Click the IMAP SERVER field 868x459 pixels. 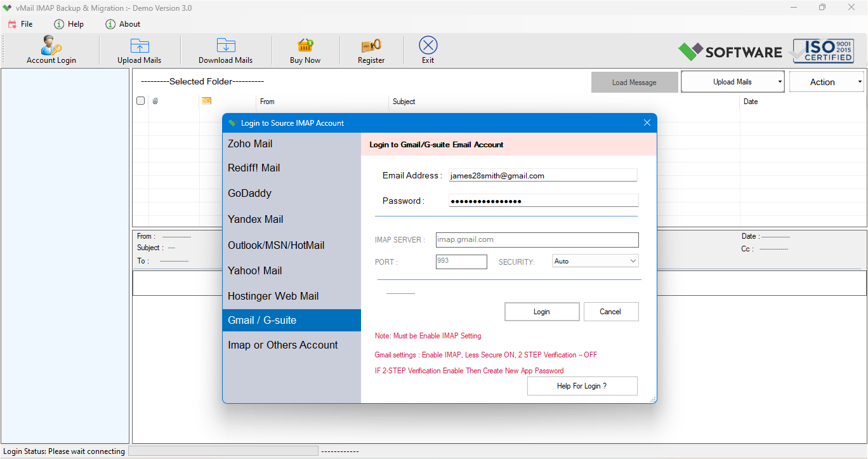point(537,240)
